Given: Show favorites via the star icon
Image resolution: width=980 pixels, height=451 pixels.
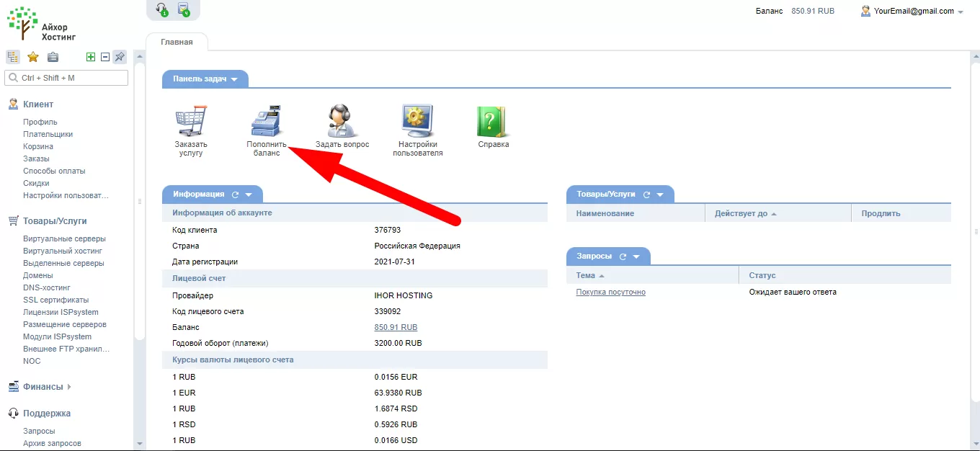Looking at the screenshot, I should click(x=32, y=57).
